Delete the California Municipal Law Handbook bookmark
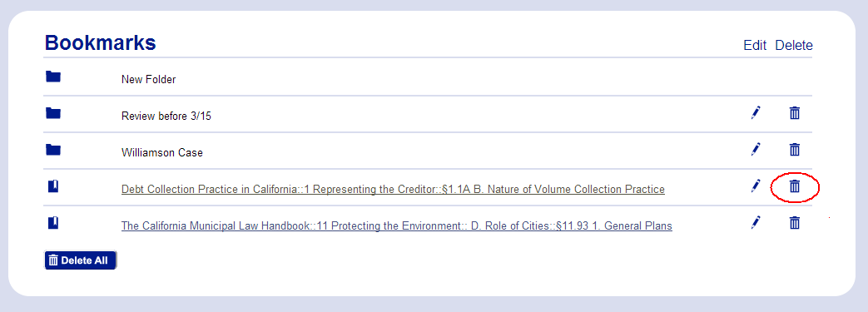The image size is (868, 312). point(795,223)
